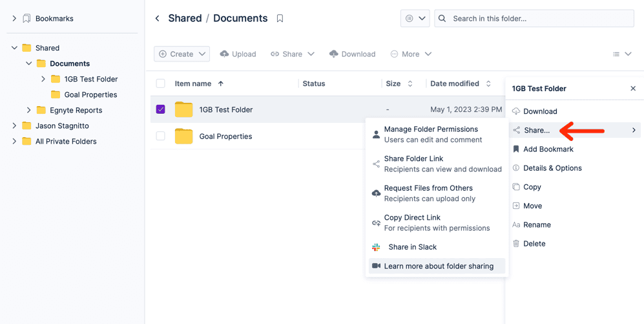Click the Add Bookmark icon in side panel
The height and width of the screenshot is (324, 644).
coord(516,149)
